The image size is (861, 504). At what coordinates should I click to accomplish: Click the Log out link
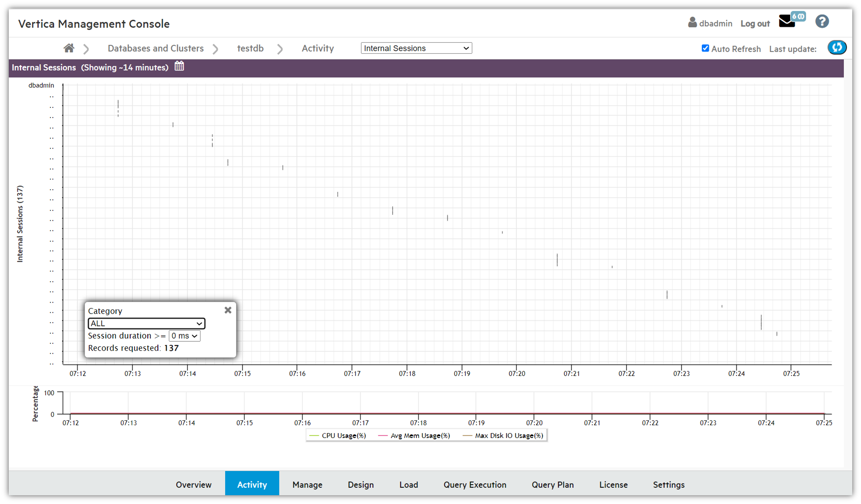pyautogui.click(x=755, y=24)
